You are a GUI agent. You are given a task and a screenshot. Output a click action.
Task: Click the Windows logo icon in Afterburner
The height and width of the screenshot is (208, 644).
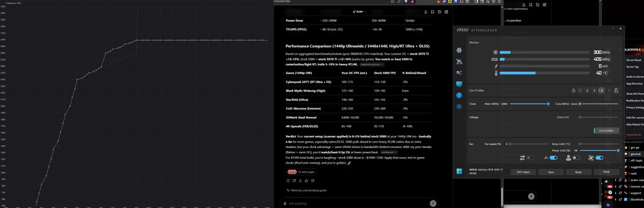(459, 172)
